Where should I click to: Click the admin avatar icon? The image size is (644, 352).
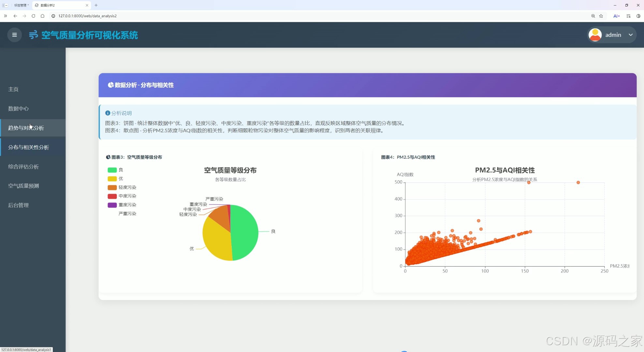(x=595, y=35)
